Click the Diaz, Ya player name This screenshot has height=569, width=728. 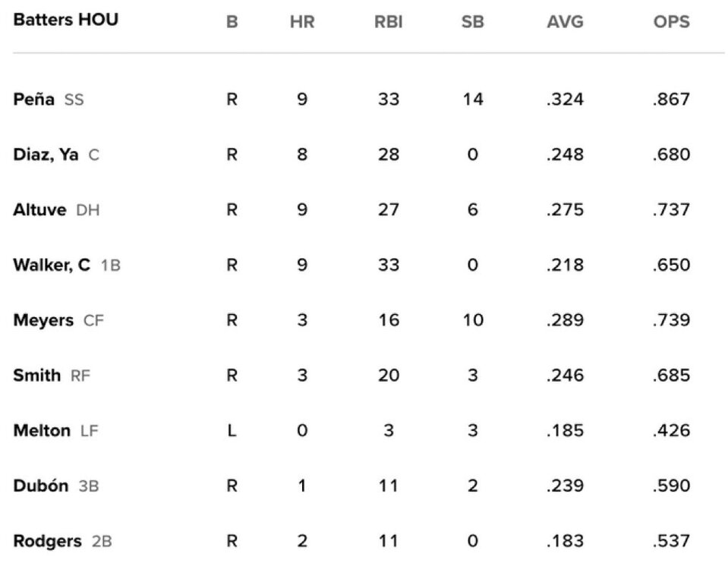point(47,155)
